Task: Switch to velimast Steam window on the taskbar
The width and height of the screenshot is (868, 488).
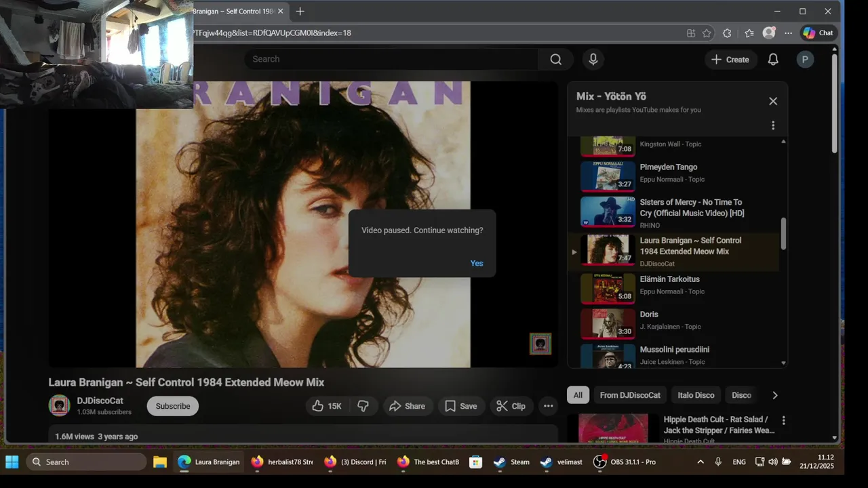Action: pos(561,462)
